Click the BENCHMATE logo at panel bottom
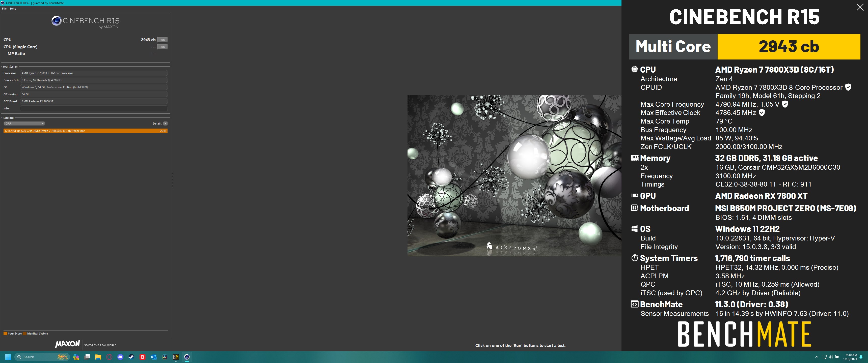The height and width of the screenshot is (363, 868). click(x=744, y=334)
